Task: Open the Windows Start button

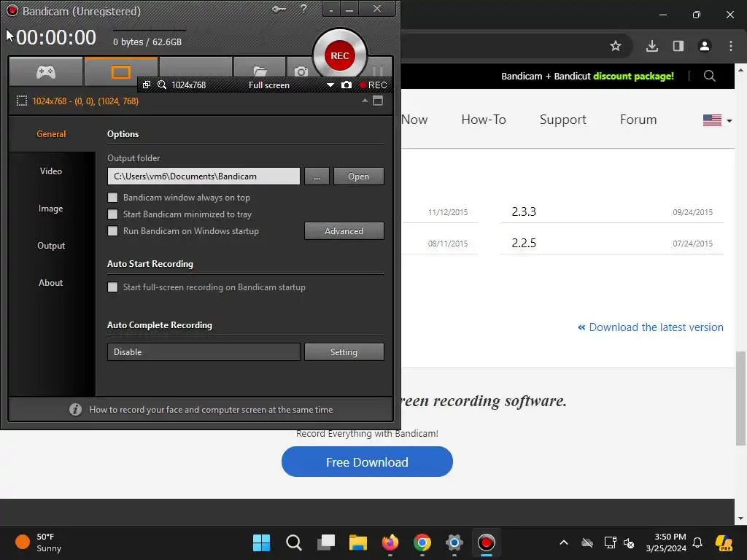Action: 261,542
